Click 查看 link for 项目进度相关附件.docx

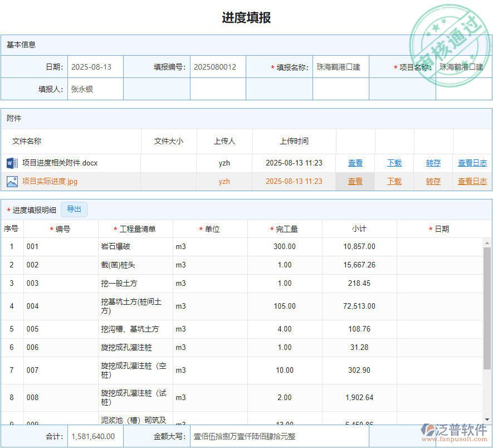click(355, 163)
